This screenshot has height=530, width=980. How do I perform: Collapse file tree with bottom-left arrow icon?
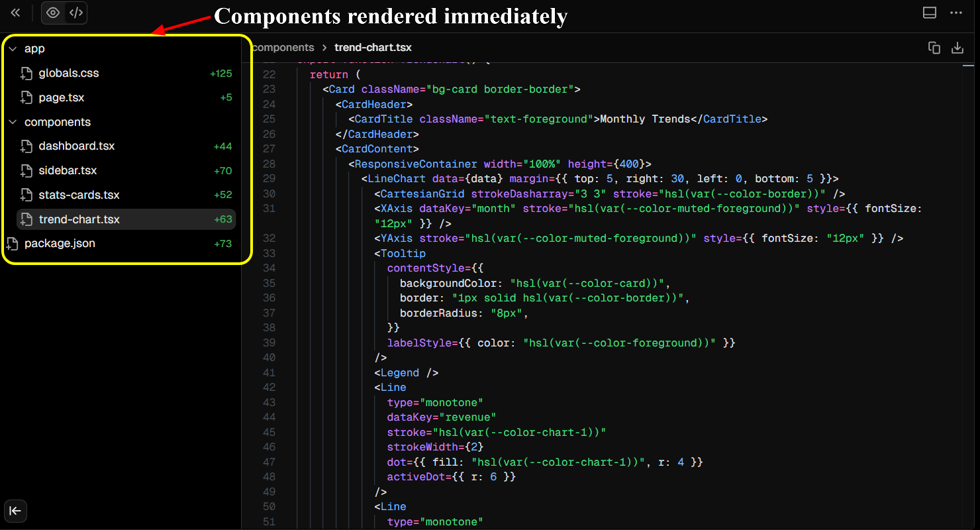[x=15, y=511]
